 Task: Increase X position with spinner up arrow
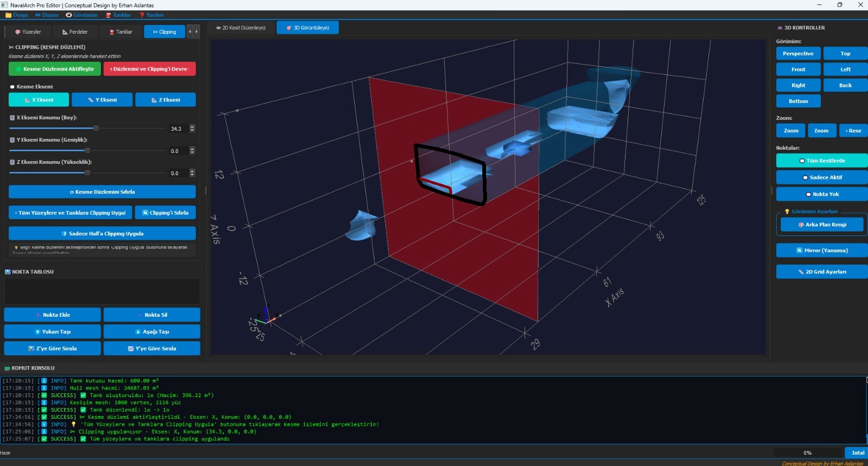[192, 127]
